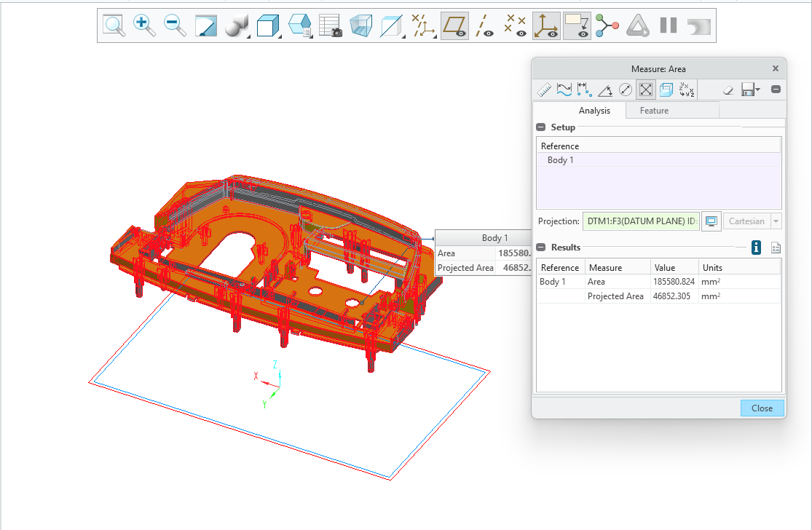Image resolution: width=812 pixels, height=530 pixels.
Task: Choose the Measure Transform axes icon
Action: click(686, 90)
